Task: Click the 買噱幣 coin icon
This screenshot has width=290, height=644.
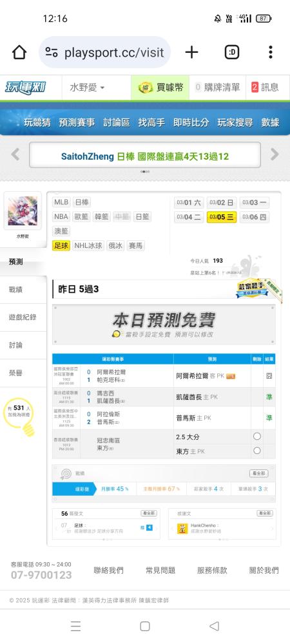Action: pos(145,87)
